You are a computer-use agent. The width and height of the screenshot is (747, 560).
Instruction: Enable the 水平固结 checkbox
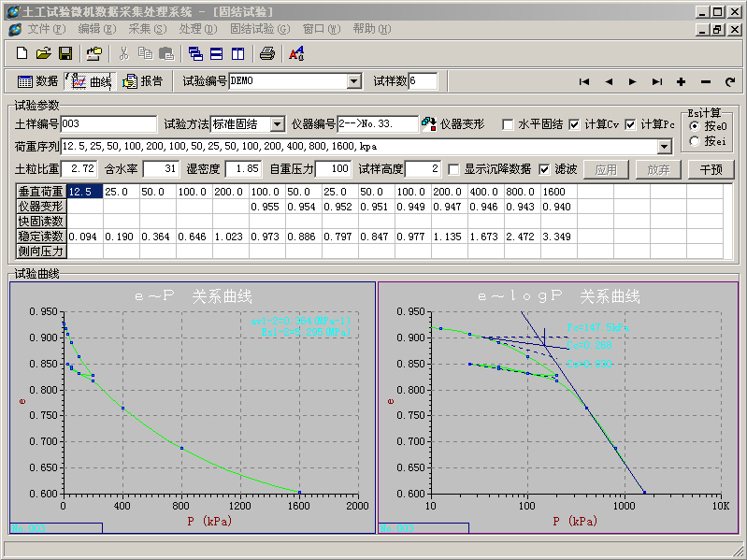coord(509,124)
